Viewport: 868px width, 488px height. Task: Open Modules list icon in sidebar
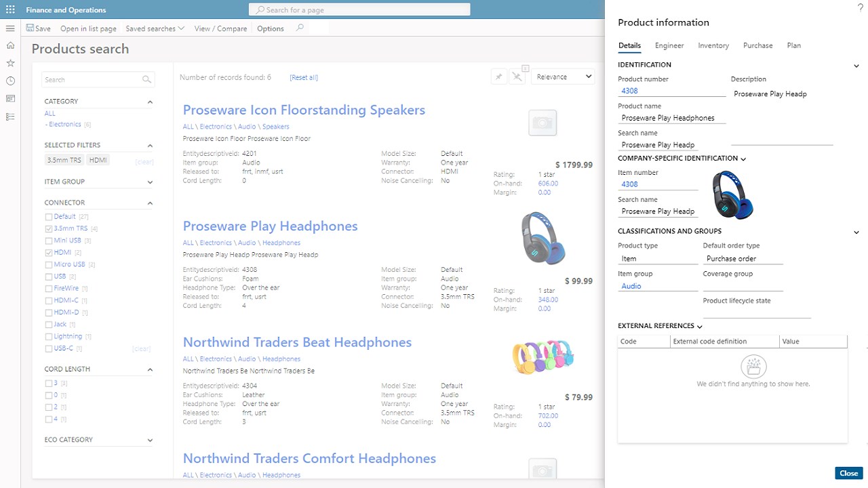click(x=10, y=117)
